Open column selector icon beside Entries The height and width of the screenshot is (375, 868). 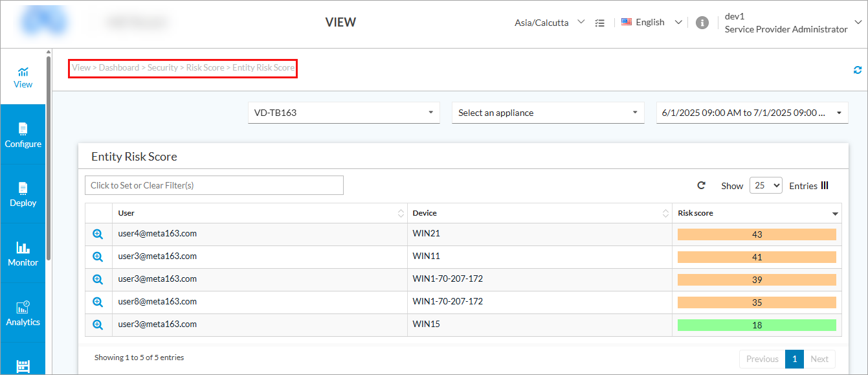pyautogui.click(x=825, y=185)
